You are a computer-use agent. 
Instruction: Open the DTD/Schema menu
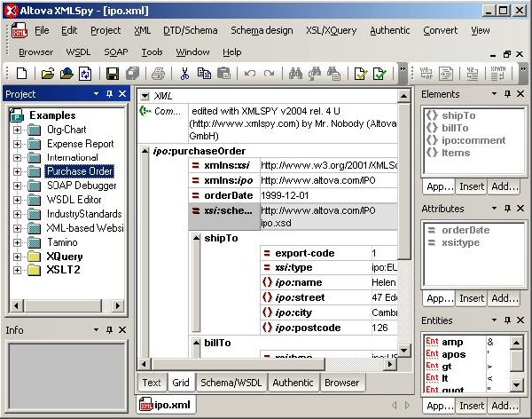pyautogui.click(x=191, y=30)
